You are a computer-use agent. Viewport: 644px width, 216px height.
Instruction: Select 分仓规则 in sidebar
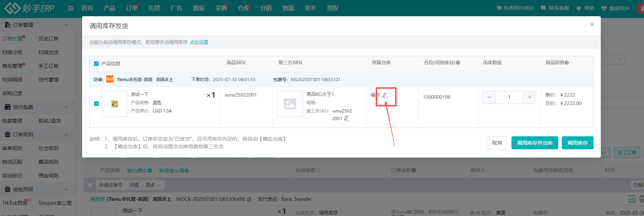click(x=49, y=148)
